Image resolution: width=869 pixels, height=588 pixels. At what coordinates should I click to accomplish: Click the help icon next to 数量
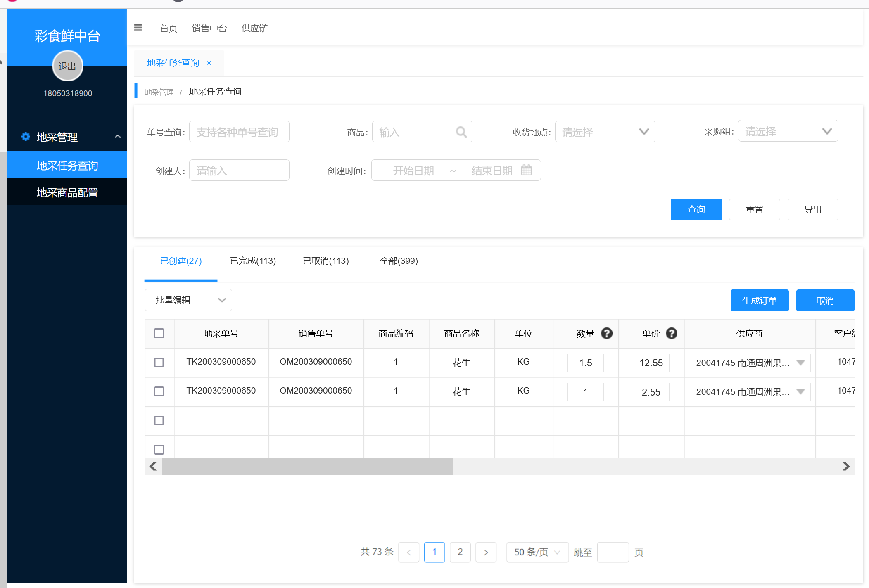pyautogui.click(x=606, y=333)
